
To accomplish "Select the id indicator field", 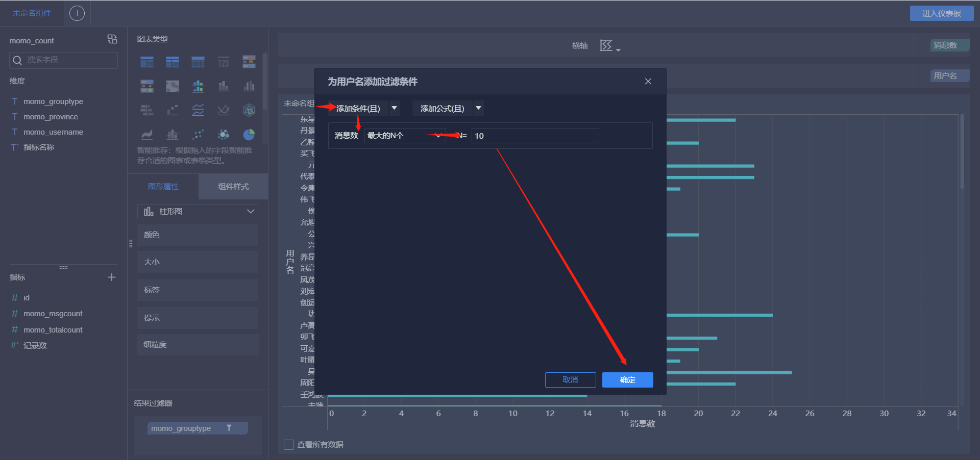I will tap(27, 298).
